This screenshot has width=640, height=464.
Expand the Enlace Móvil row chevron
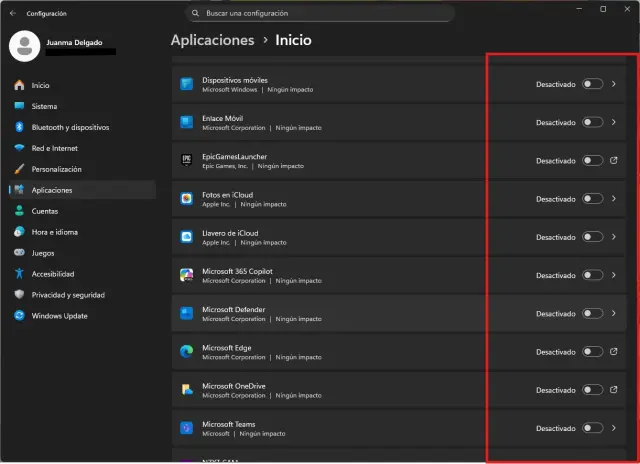coord(613,122)
